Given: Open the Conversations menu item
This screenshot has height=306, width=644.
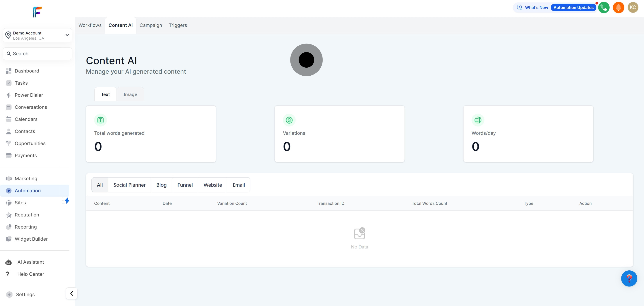Looking at the screenshot, I should (x=31, y=107).
